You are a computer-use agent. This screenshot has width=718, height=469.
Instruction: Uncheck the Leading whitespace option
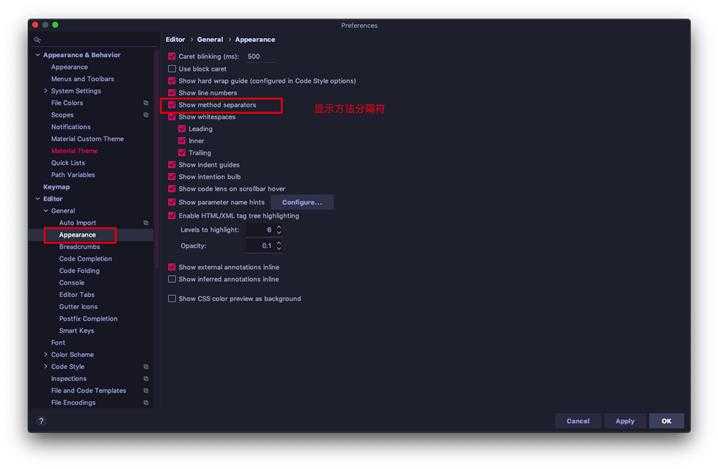(182, 129)
